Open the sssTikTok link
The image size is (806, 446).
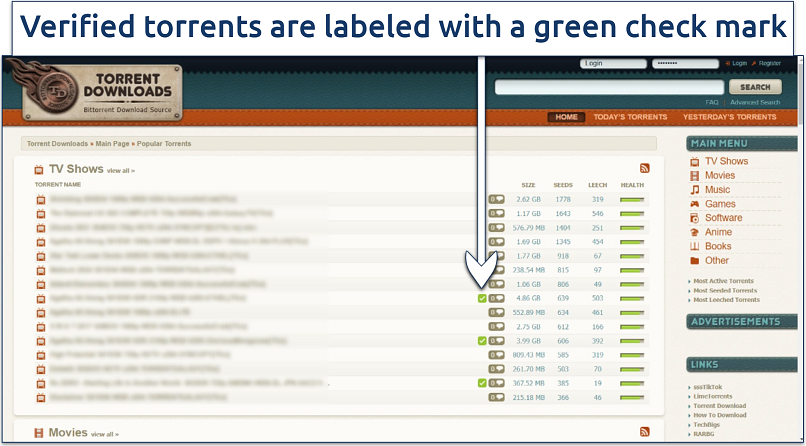pos(708,387)
